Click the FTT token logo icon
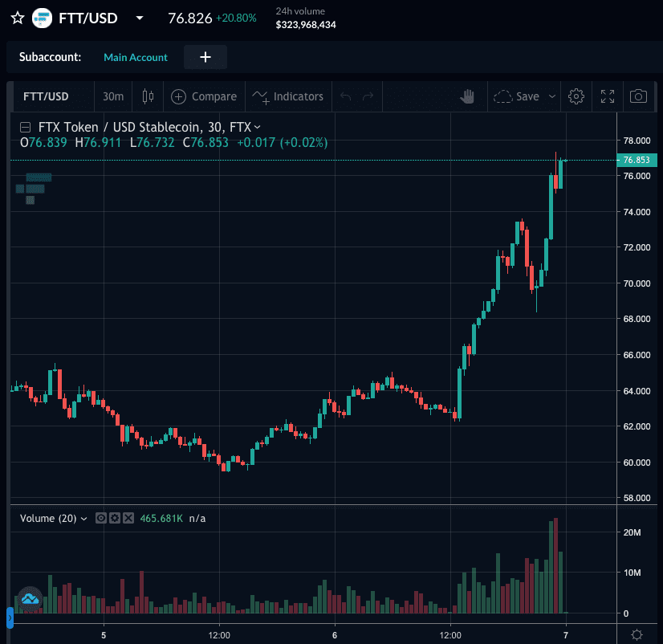The image size is (663, 644). tap(42, 18)
